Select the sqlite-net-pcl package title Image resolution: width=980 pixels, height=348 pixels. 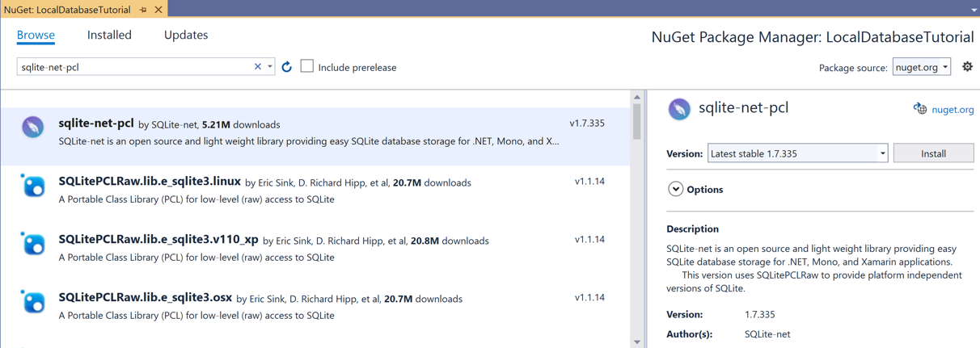click(96, 124)
